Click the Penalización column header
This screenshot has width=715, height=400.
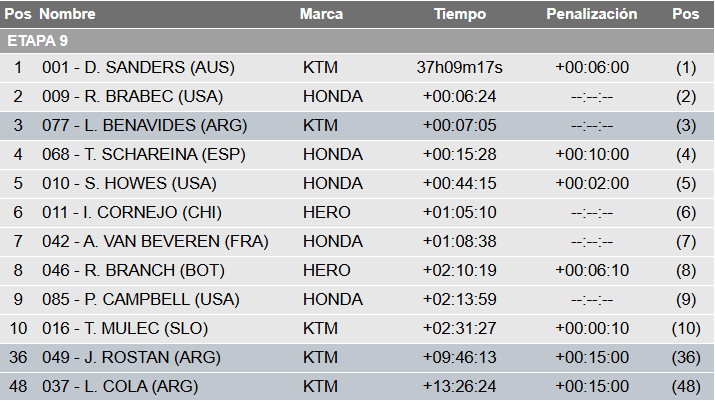click(592, 15)
